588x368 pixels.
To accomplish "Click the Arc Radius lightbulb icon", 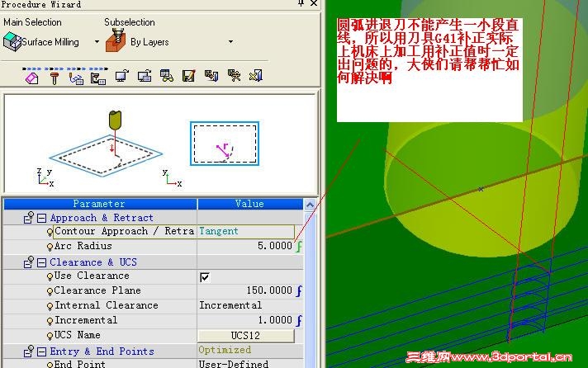I will (50, 247).
